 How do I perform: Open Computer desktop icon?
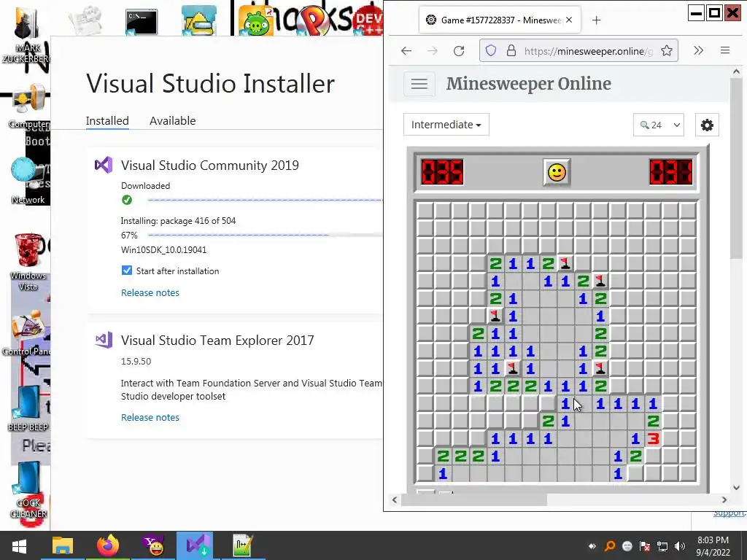click(x=28, y=106)
